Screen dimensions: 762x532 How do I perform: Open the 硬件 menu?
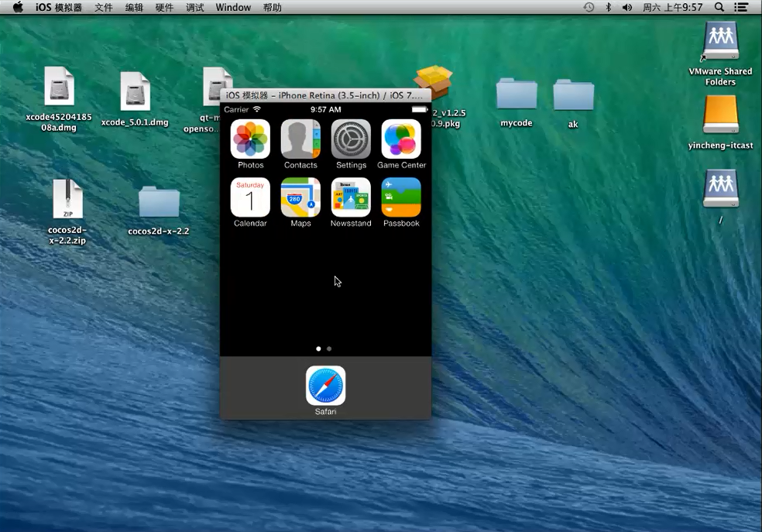pos(164,7)
